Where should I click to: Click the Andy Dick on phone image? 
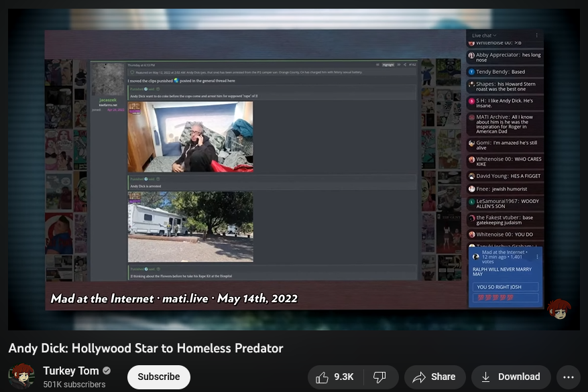click(190, 137)
